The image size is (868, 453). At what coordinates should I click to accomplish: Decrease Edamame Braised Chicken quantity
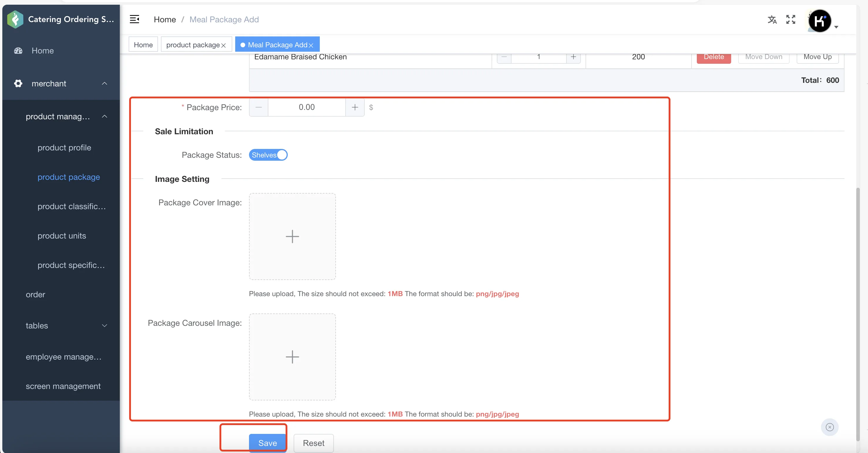[504, 57]
